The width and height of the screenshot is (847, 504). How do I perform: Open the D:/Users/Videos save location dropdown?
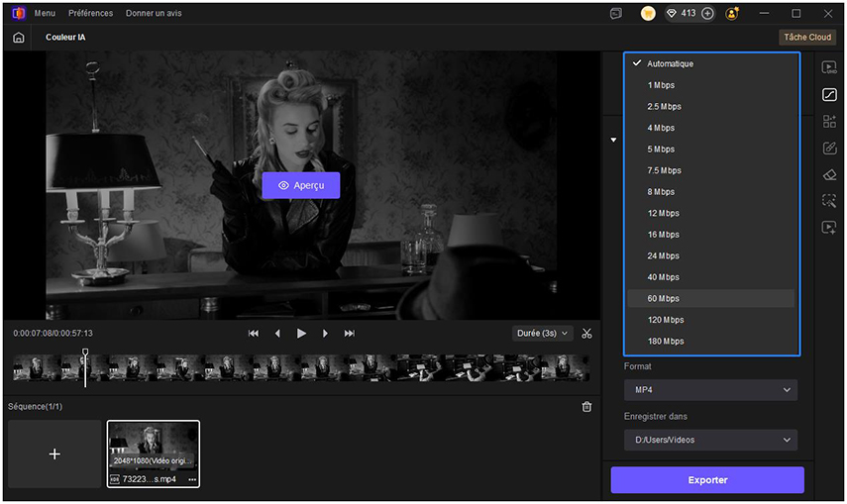710,440
